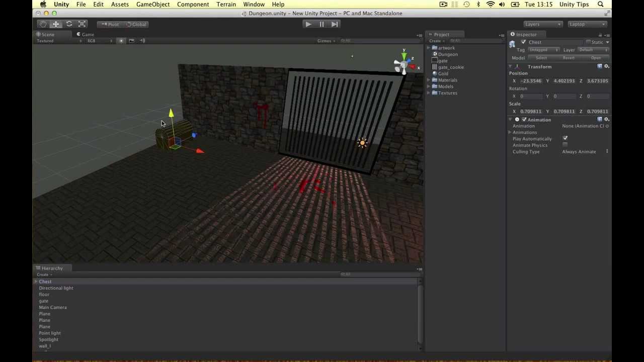Open the Component menu

(x=193, y=5)
